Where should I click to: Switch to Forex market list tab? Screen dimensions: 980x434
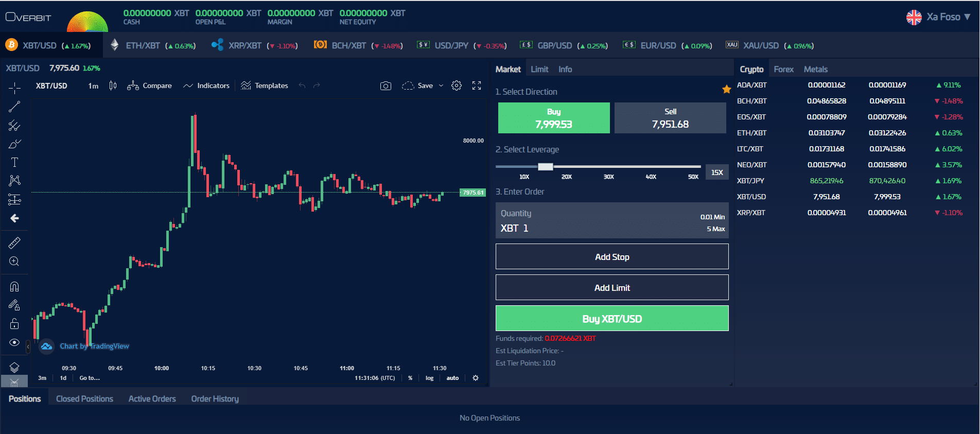coord(783,69)
